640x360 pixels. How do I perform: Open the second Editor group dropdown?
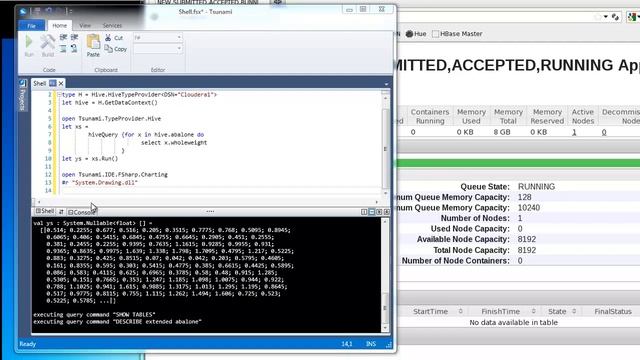tap(179, 49)
